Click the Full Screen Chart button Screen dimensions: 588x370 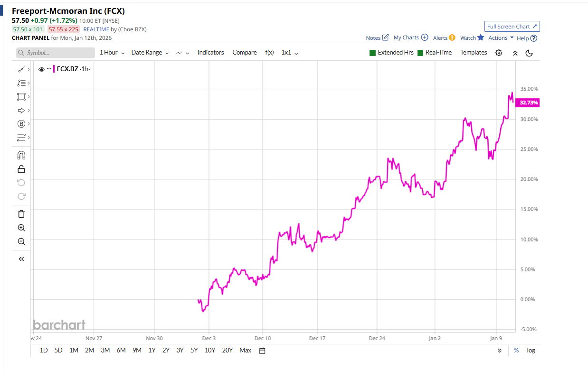[512, 27]
